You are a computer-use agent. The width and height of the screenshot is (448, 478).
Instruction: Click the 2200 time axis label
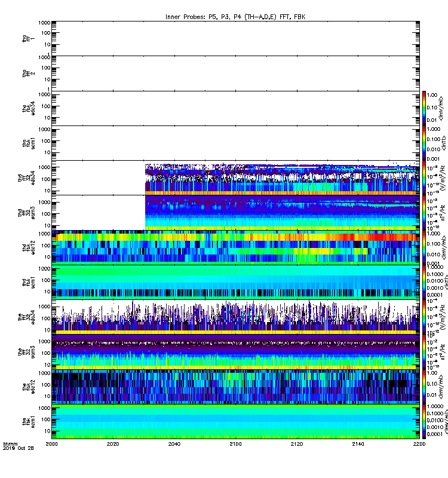point(419,444)
